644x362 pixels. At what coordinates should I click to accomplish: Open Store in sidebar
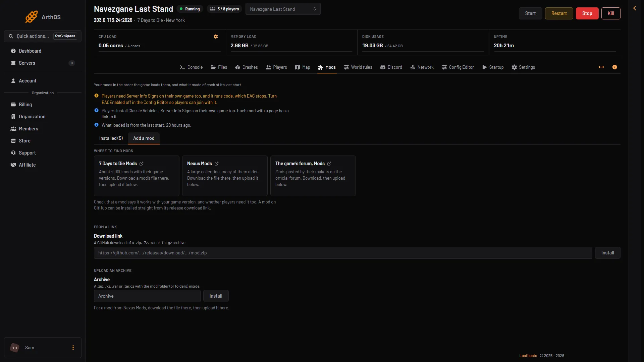pos(43,141)
